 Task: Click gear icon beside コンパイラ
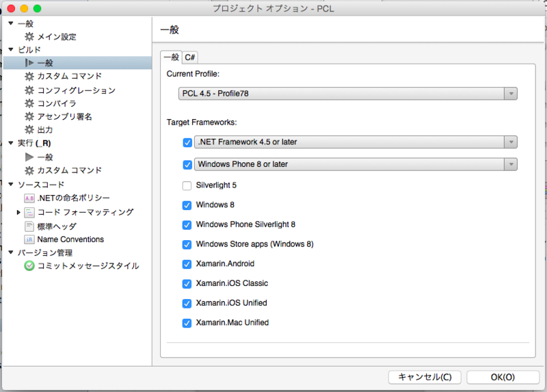[29, 103]
